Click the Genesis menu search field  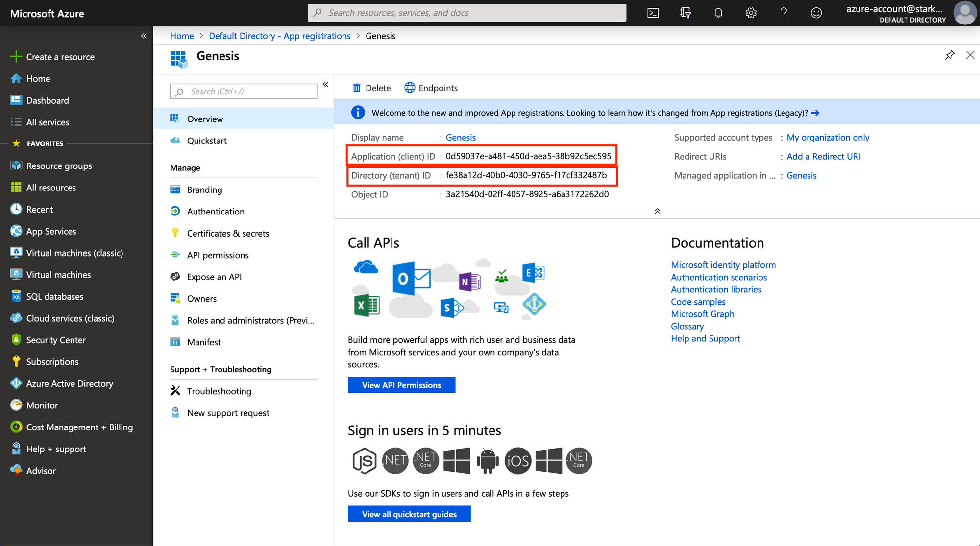tap(244, 92)
